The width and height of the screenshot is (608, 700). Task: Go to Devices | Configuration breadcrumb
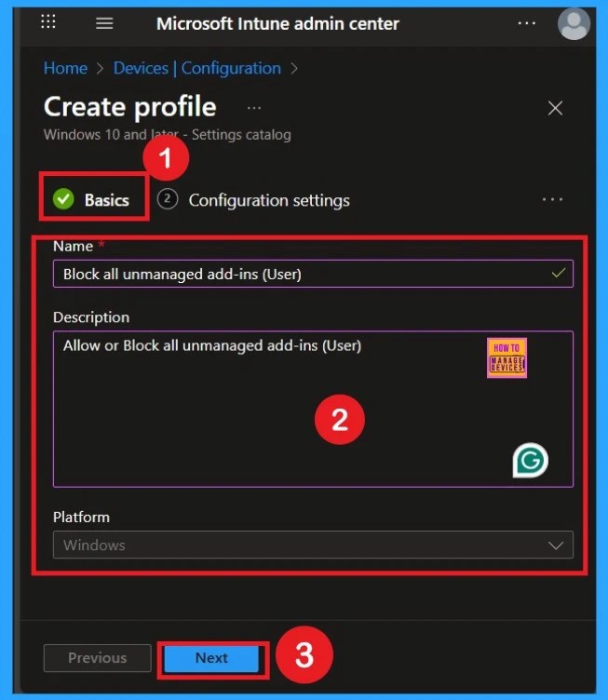click(196, 68)
